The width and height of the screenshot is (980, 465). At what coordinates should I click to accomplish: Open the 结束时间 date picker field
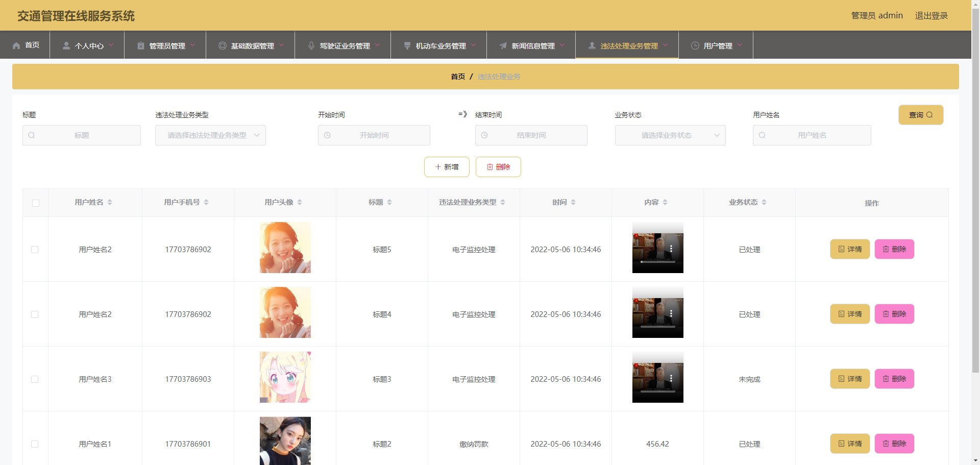coord(531,135)
